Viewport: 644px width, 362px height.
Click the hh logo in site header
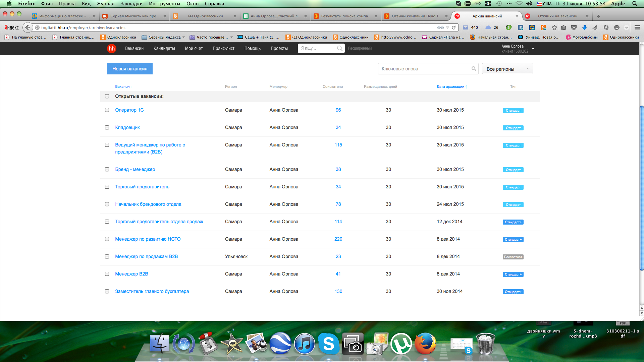(x=111, y=48)
